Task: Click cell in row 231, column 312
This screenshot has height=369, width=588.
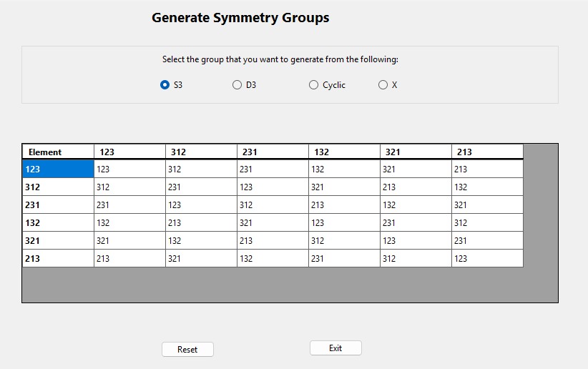Action: coord(202,205)
